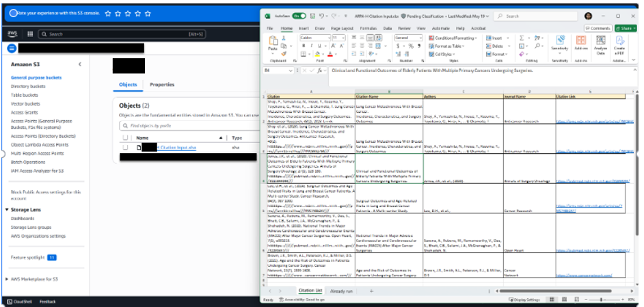Click the Comments button in Excel
This screenshot has width=644, height=307.
click(x=598, y=28)
